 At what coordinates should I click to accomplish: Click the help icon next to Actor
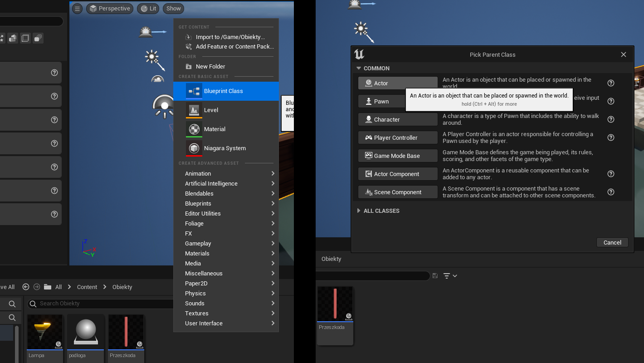click(611, 83)
